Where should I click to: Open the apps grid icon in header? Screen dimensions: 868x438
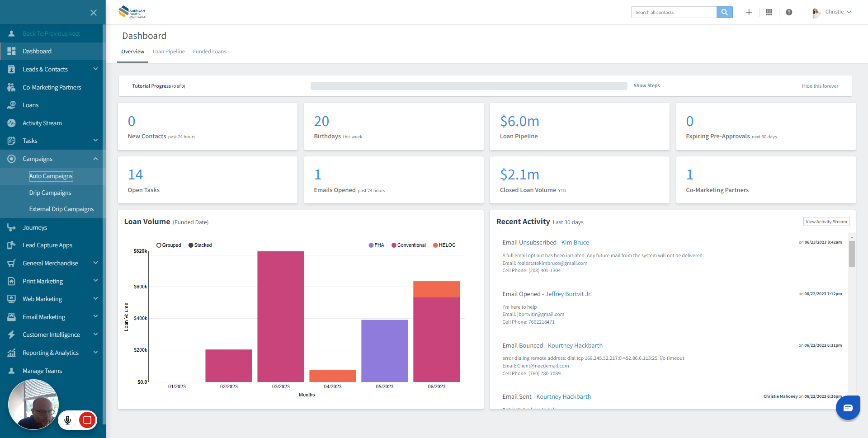[769, 12]
